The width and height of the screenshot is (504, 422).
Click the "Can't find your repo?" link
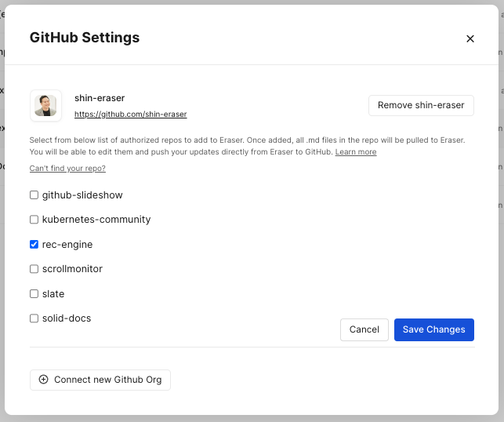coord(67,169)
